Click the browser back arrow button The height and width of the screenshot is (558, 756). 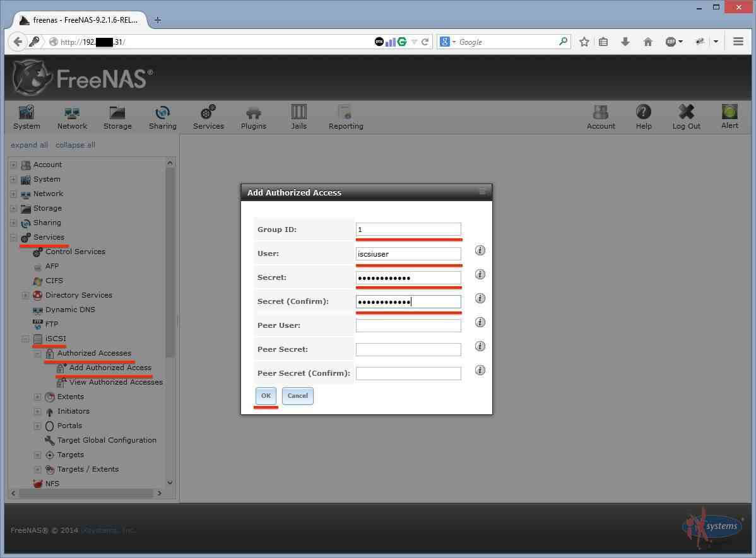tap(18, 42)
